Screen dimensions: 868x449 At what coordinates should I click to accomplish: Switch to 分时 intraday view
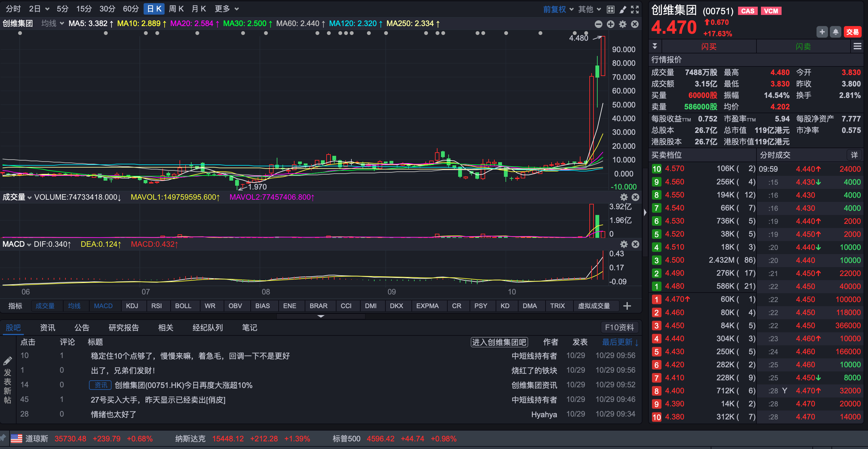[13, 9]
